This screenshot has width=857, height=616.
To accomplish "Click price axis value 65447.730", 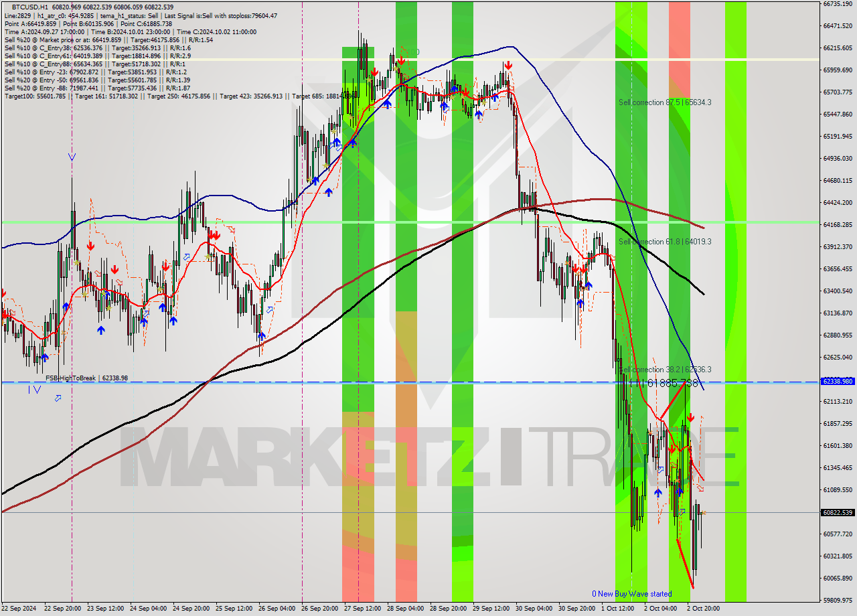I will click(837, 114).
